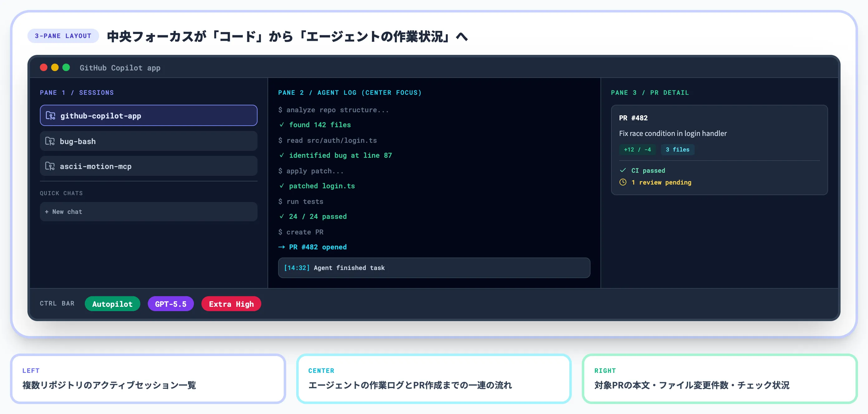
Task: Click the Fix race condition in login handler title
Action: [673, 133]
